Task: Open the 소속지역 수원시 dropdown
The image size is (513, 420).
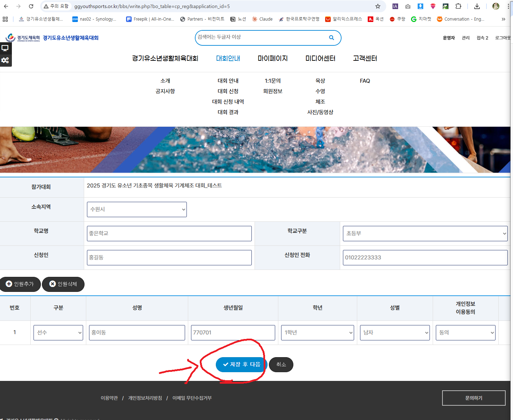Action: point(137,209)
